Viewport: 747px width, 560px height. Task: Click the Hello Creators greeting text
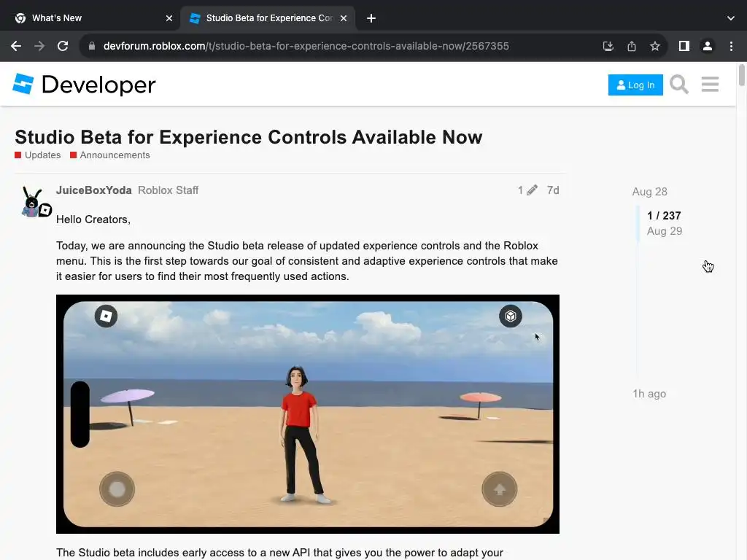pos(93,219)
